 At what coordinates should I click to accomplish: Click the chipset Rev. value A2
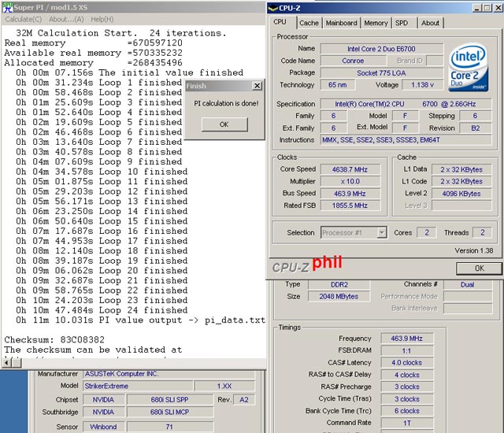pos(244,400)
